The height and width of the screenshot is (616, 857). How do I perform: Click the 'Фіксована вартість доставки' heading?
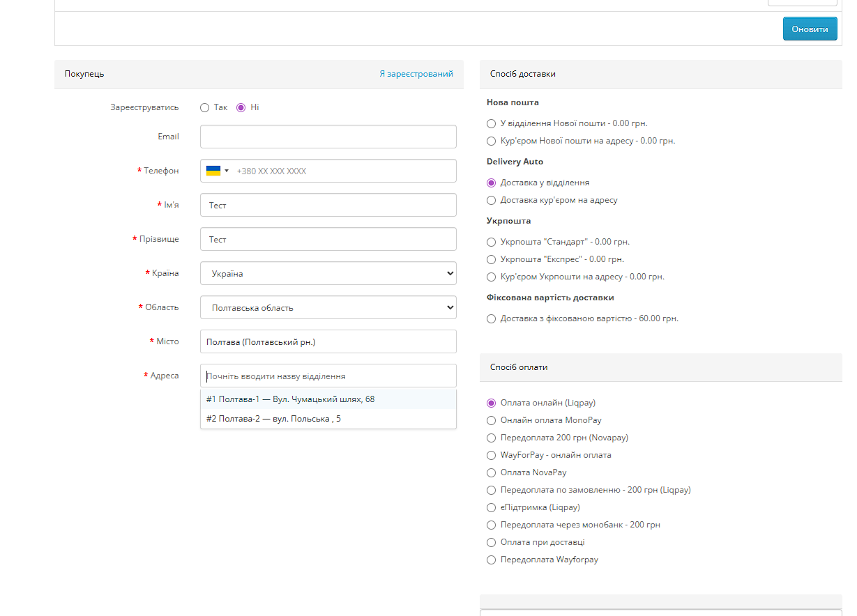[550, 298]
